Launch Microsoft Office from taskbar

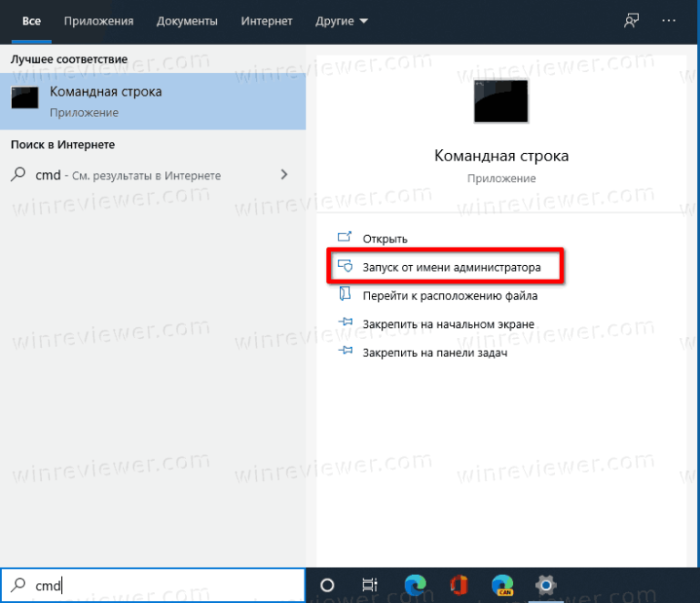458,585
